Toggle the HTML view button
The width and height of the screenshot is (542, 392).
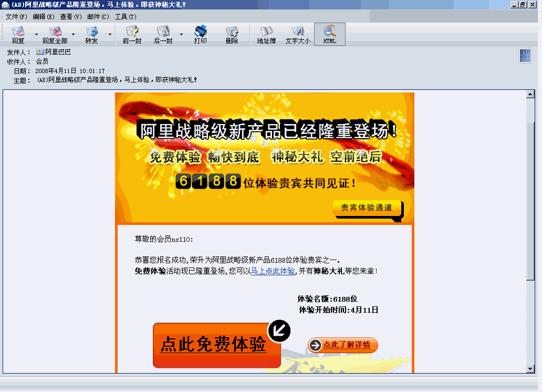tap(330, 34)
